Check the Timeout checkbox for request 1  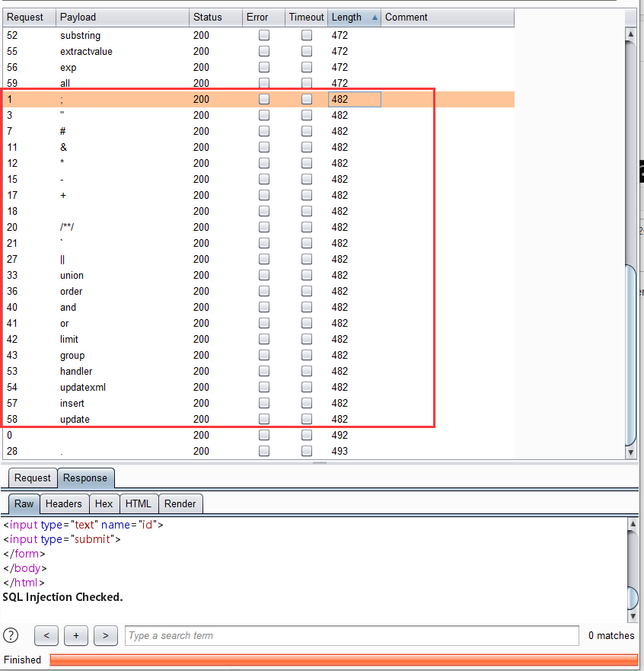pyautogui.click(x=306, y=99)
